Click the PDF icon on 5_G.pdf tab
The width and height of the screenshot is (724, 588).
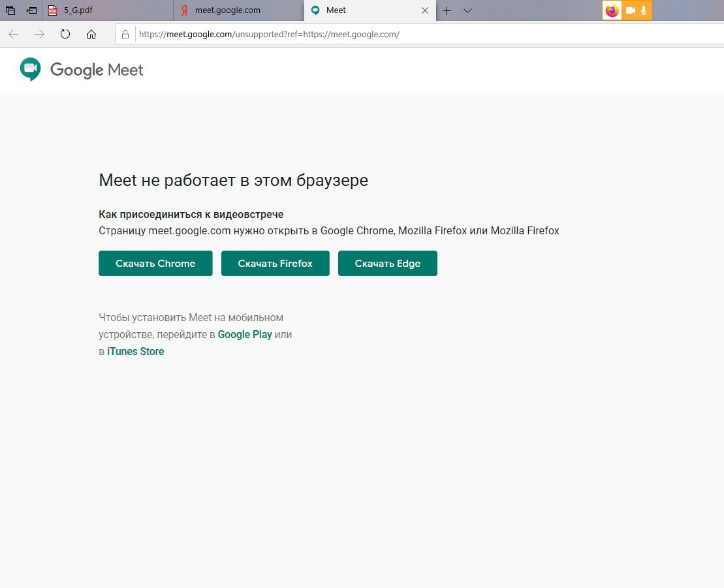(x=53, y=10)
